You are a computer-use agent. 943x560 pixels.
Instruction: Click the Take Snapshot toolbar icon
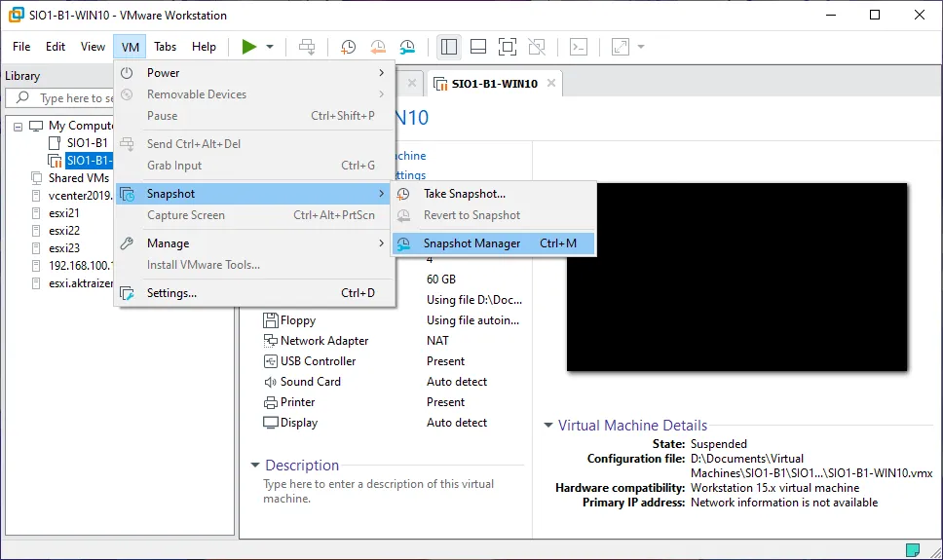(x=348, y=47)
